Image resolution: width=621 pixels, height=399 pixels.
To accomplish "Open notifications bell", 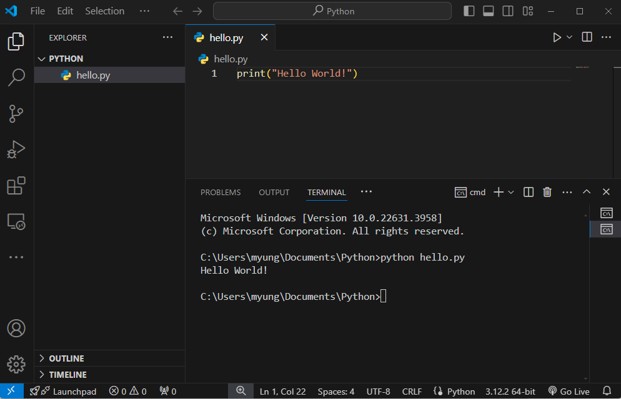I will coord(607,391).
